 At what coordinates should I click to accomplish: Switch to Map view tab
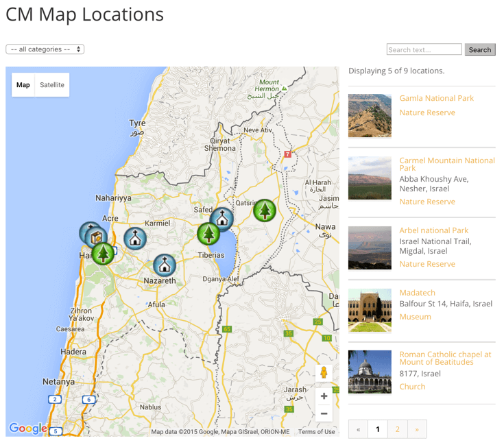pyautogui.click(x=23, y=85)
